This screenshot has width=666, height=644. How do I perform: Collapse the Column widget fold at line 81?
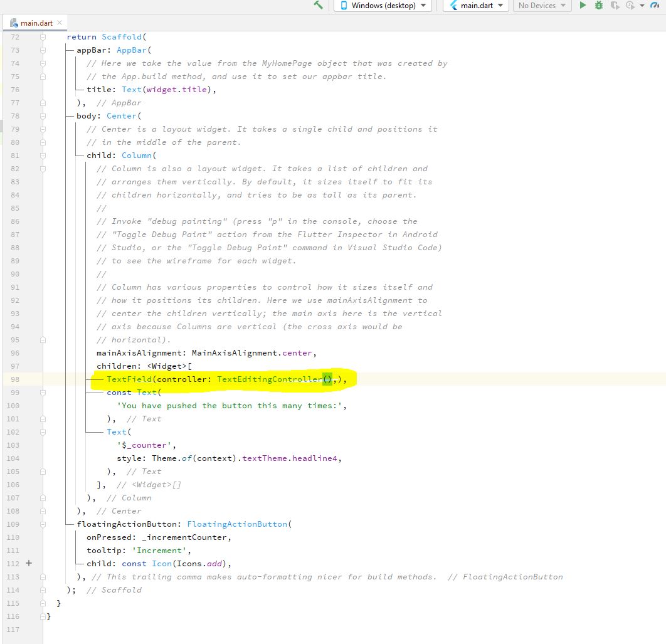[42, 155]
